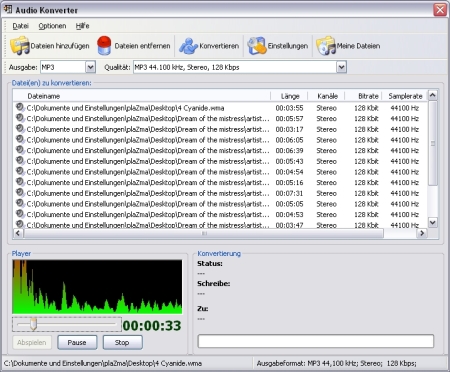Select the file with length 00:04:54
The image size is (450, 372).
[x=220, y=172]
